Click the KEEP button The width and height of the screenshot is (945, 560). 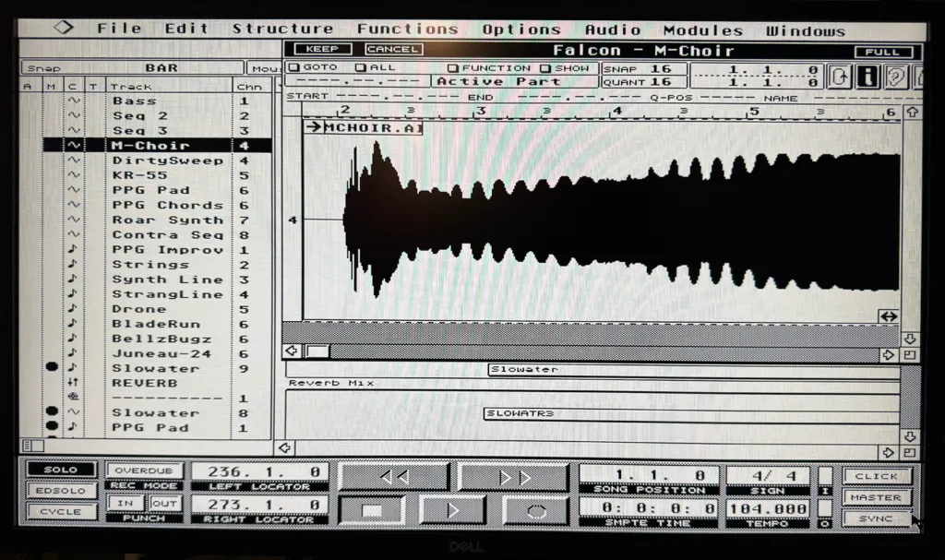click(322, 49)
